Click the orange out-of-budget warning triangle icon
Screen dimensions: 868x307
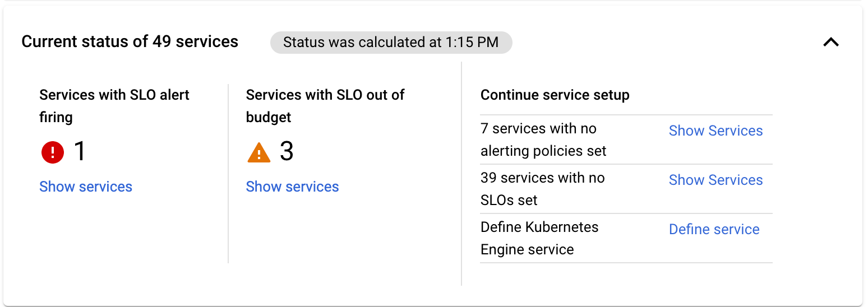click(258, 152)
